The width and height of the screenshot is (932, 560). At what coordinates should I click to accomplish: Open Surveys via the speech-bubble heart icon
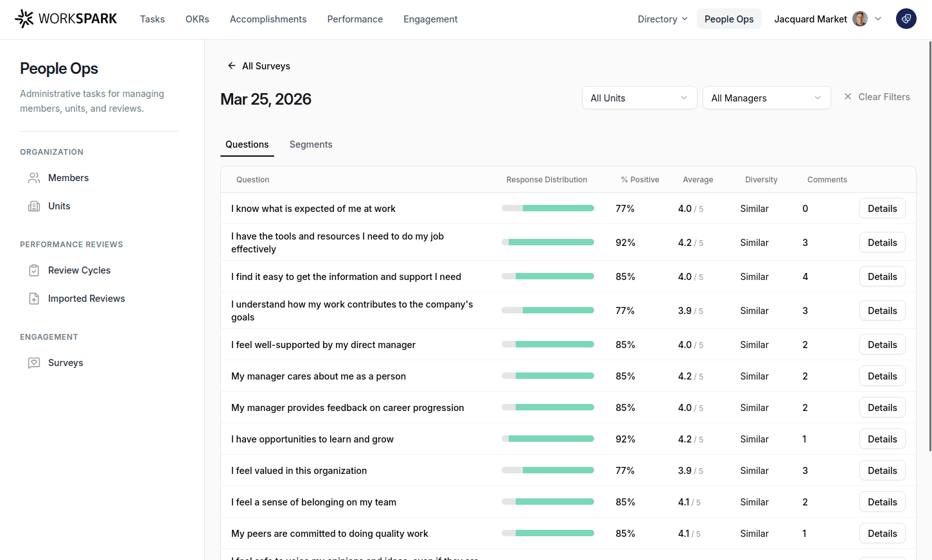pyautogui.click(x=34, y=362)
